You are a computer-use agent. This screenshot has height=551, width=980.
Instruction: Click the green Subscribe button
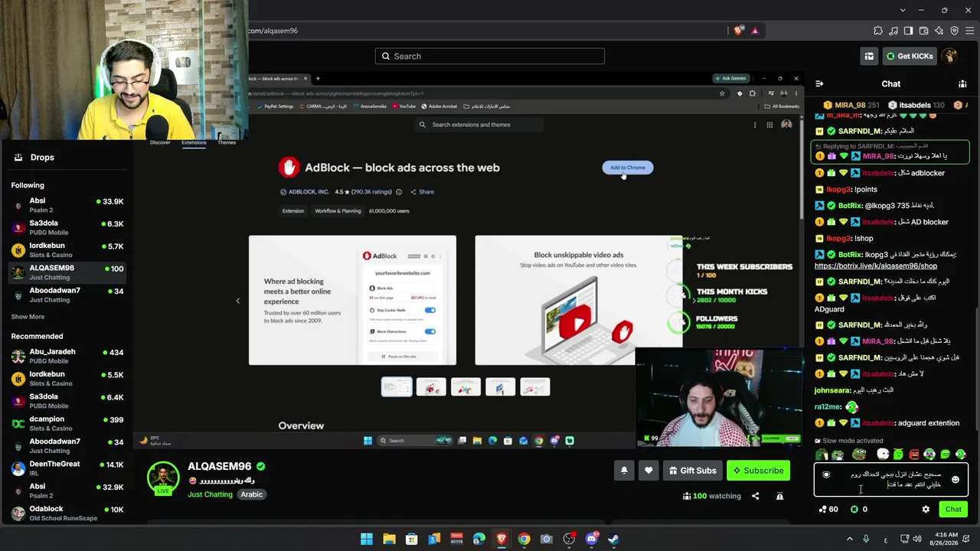(x=758, y=471)
